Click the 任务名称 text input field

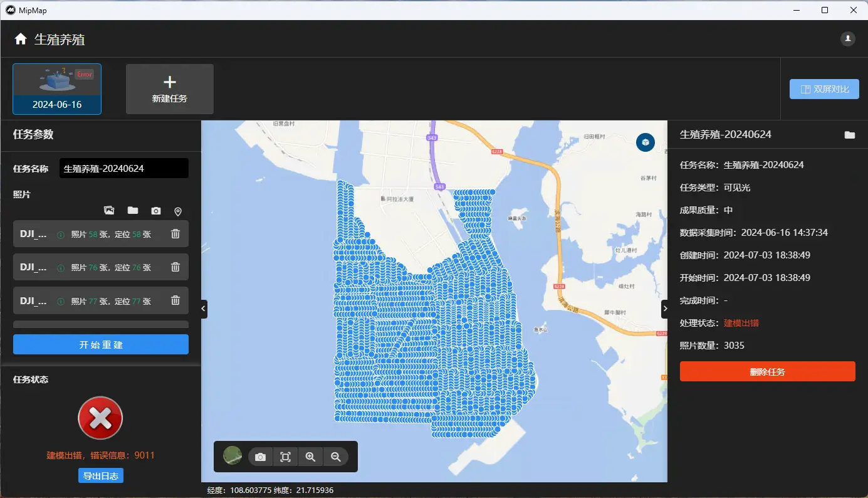point(123,168)
